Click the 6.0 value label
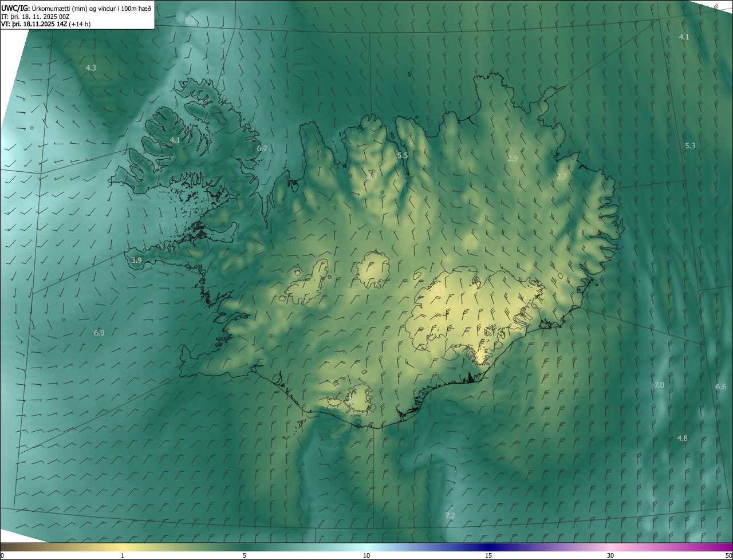Screen dimensions: 733x560 pyautogui.click(x=99, y=333)
